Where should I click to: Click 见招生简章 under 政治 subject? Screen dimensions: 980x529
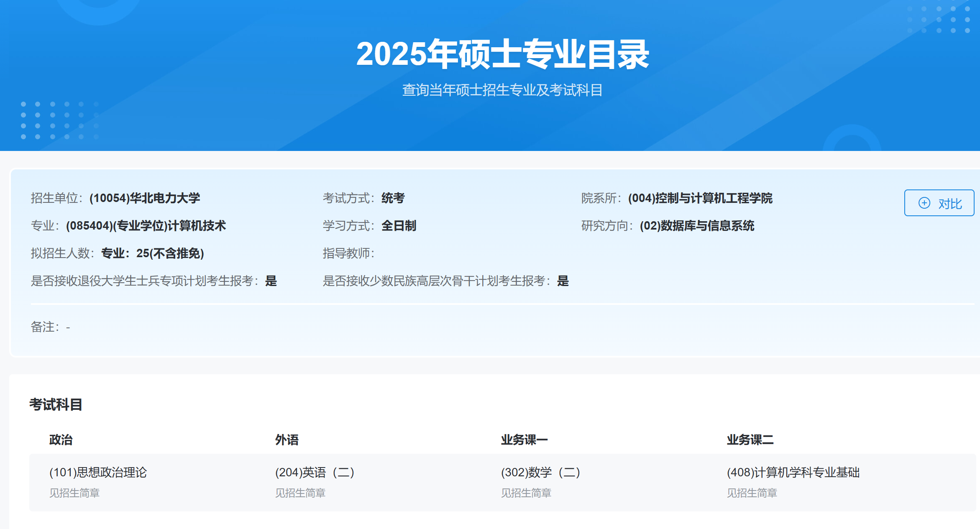74,493
